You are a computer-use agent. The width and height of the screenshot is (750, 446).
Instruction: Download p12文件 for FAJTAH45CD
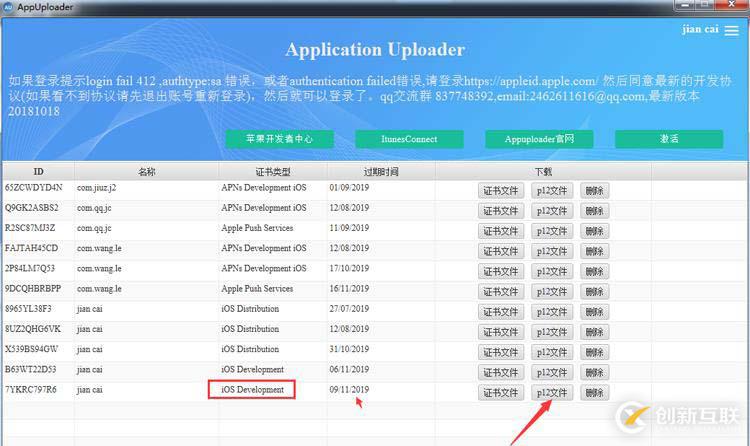pyautogui.click(x=552, y=251)
